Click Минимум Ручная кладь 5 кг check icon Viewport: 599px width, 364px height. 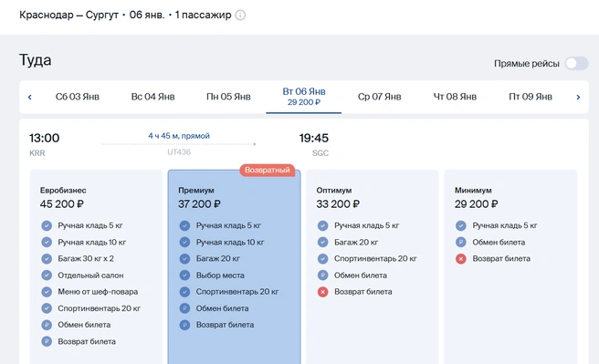click(x=461, y=225)
